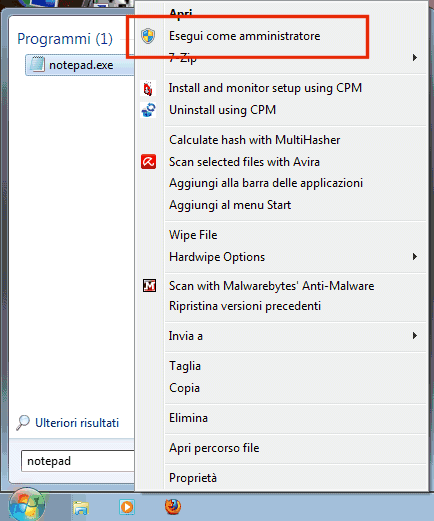Click the Uninstall using CPM icon
Image resolution: width=434 pixels, height=521 pixels.
(148, 110)
